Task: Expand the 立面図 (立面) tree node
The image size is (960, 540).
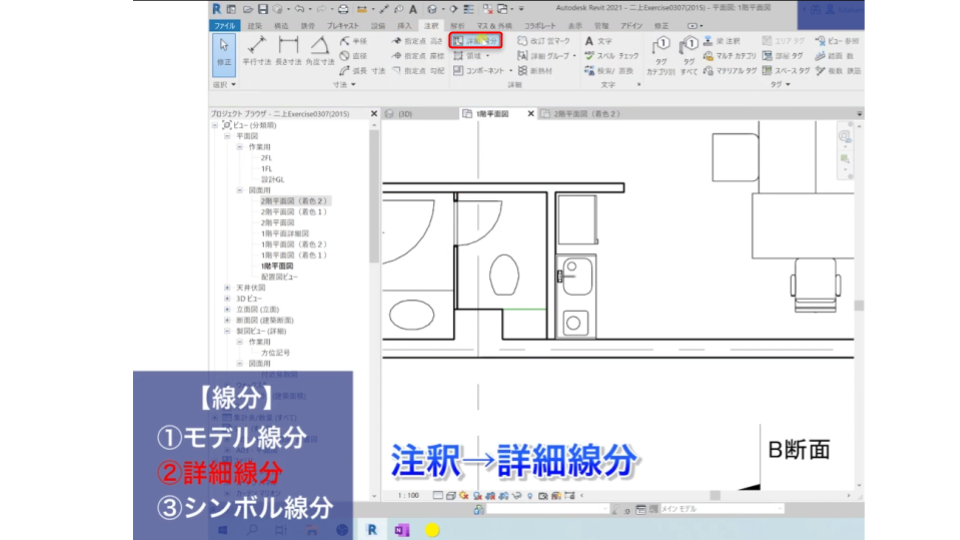Action: [228, 309]
